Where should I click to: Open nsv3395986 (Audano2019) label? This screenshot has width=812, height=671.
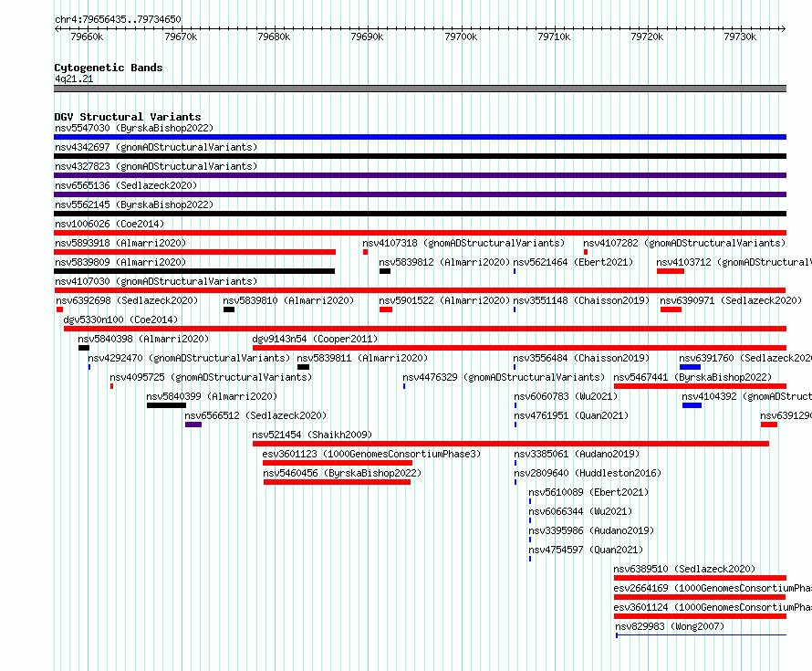(x=591, y=530)
